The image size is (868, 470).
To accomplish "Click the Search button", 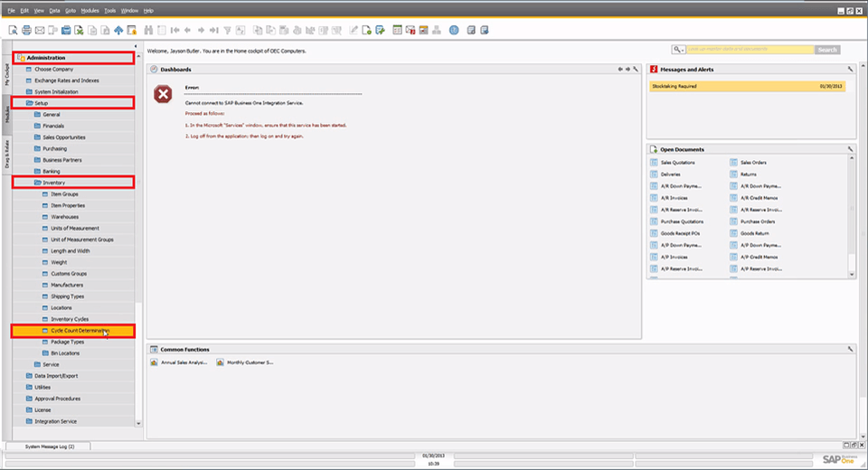I will (827, 50).
